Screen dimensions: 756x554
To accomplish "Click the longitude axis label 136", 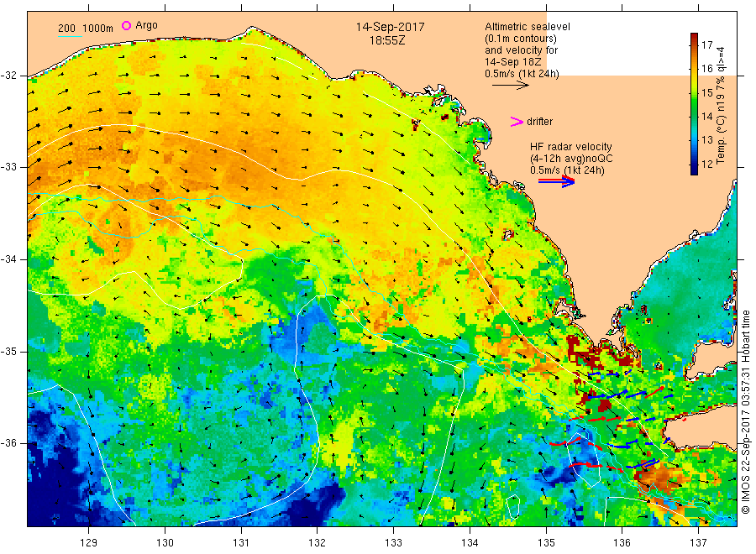I will pyautogui.click(x=622, y=543).
